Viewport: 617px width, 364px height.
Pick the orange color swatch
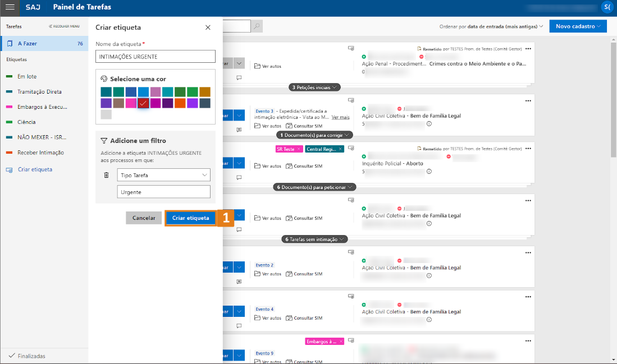pyautogui.click(x=180, y=103)
